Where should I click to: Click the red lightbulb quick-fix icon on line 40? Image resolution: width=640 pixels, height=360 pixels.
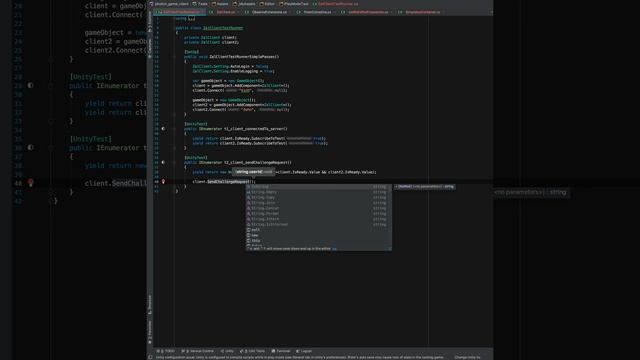[x=163, y=182]
